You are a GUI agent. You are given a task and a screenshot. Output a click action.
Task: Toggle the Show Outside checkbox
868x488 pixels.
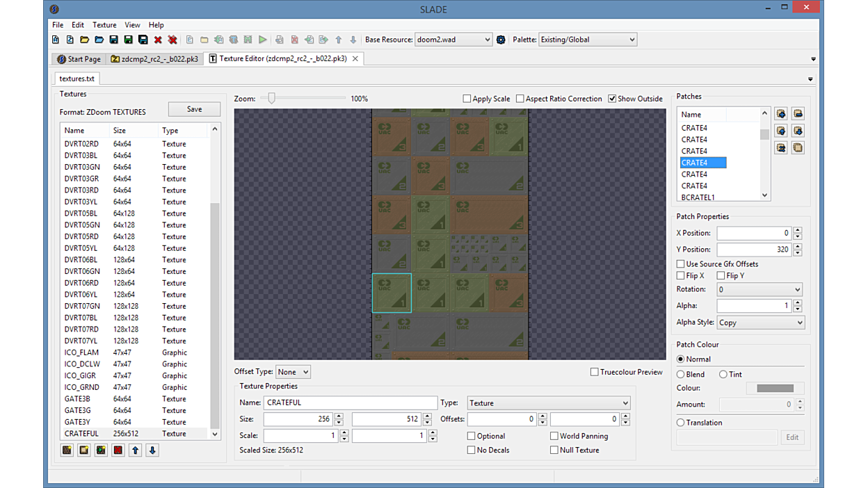pyautogui.click(x=612, y=99)
